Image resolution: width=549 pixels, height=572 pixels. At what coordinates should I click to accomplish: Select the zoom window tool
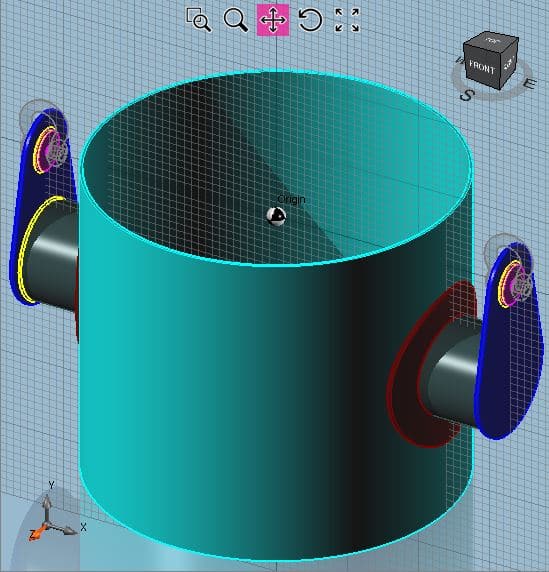(199, 20)
